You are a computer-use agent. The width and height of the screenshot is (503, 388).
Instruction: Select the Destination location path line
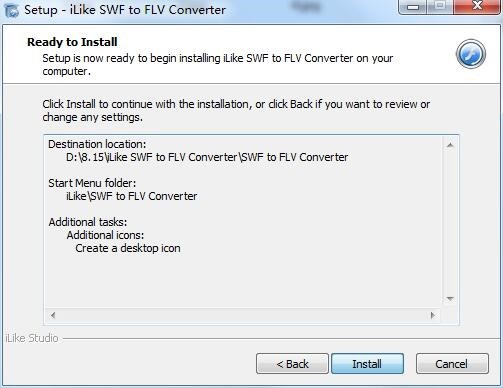[207, 157]
